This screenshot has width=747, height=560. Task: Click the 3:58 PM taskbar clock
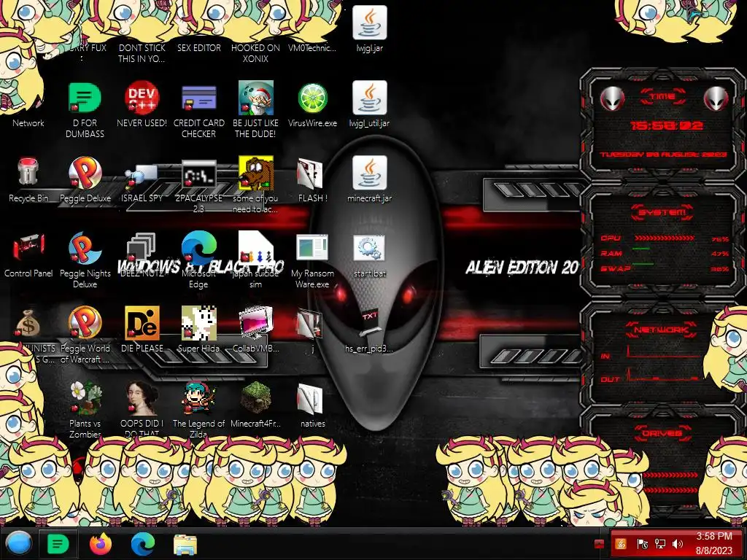coord(713,543)
